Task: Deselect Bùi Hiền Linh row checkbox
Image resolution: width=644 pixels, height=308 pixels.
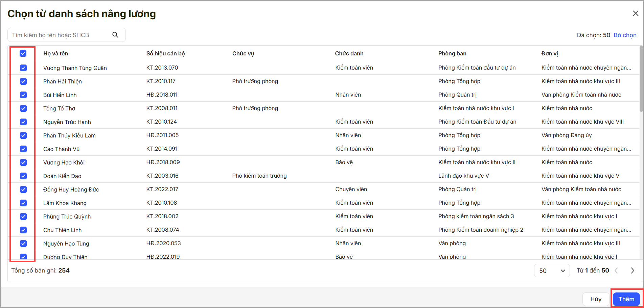Action: pyautogui.click(x=23, y=95)
